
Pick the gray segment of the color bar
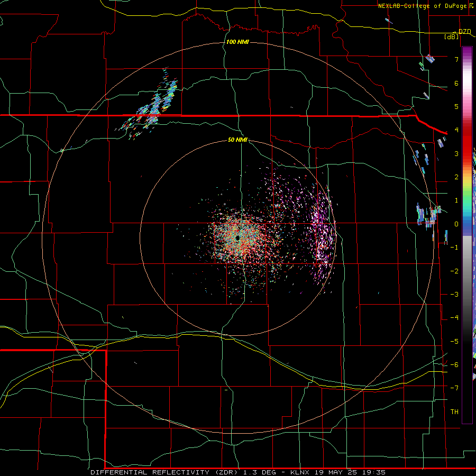pos(467,264)
